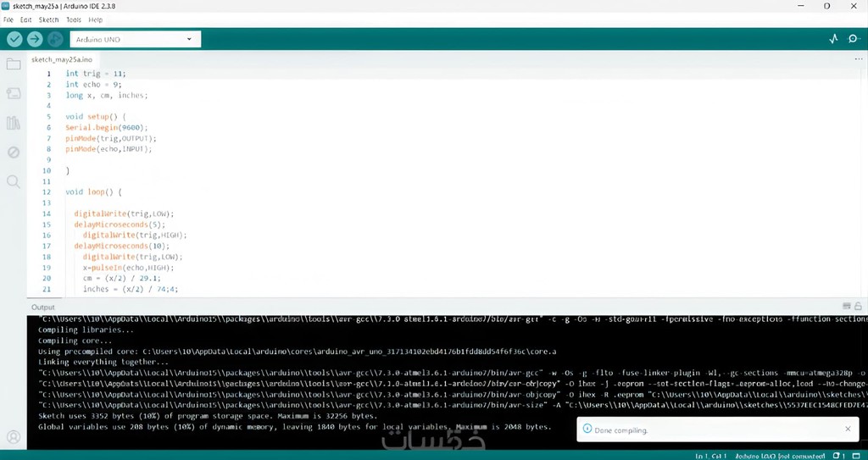
Task: Maximize the Arduino IDE window
Action: [x=827, y=6]
